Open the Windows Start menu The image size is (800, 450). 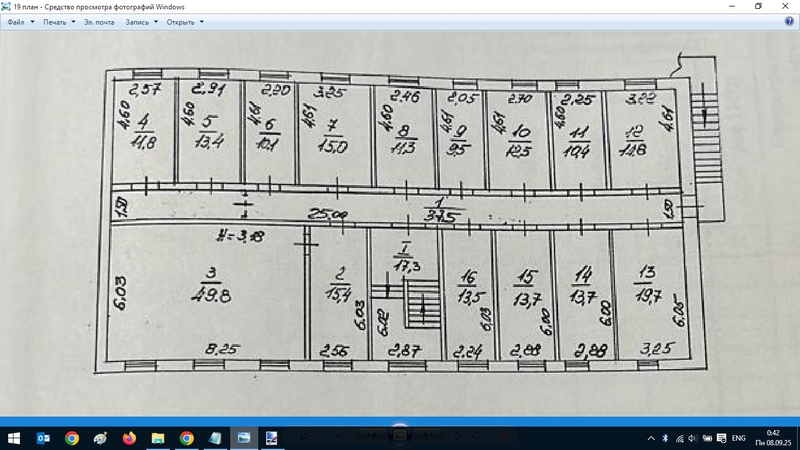pyautogui.click(x=14, y=438)
